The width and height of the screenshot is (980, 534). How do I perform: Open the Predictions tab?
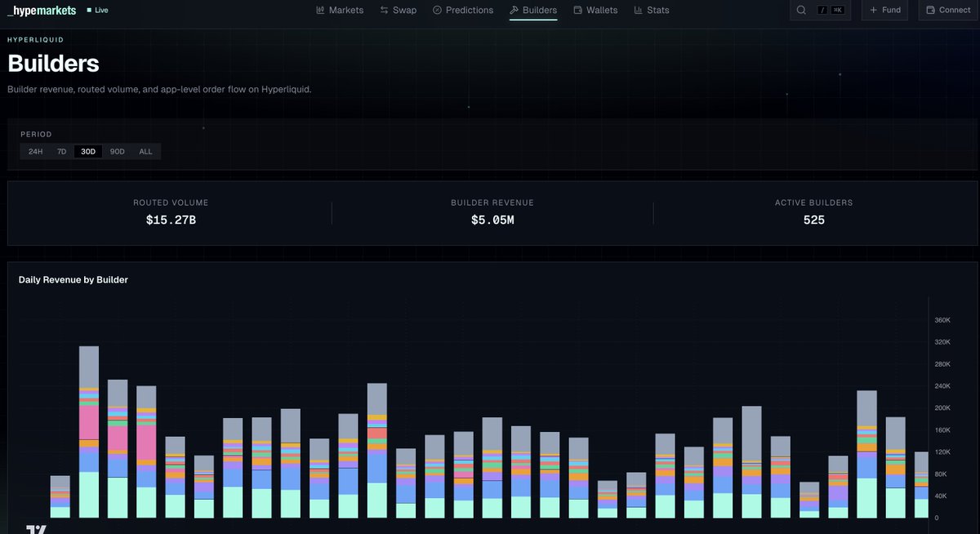[x=463, y=10]
